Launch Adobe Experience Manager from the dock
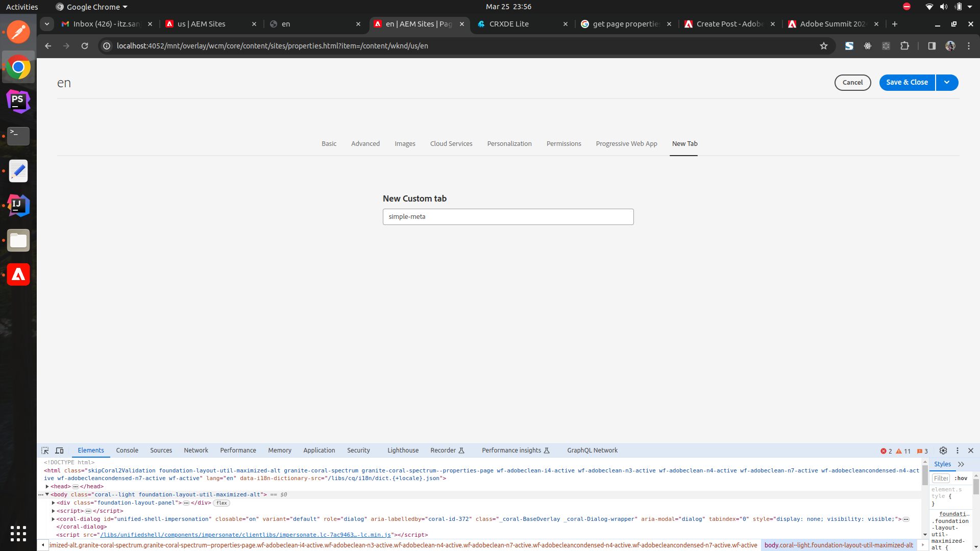 pyautogui.click(x=18, y=274)
